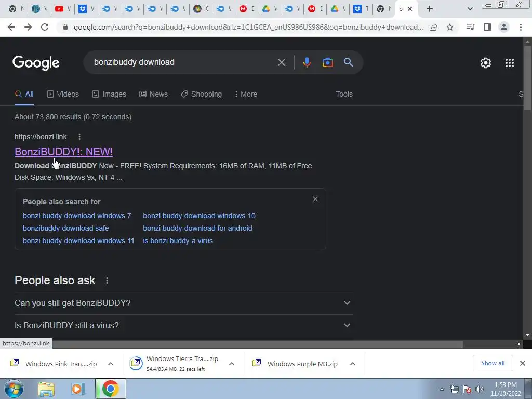This screenshot has height=399, width=532.
Task: Go back using the browser back arrow
Action: click(x=11, y=27)
